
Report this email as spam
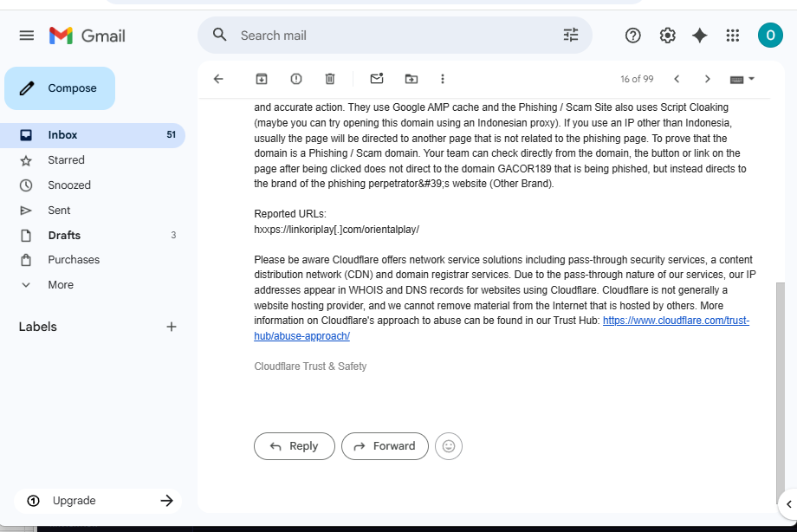(295, 79)
